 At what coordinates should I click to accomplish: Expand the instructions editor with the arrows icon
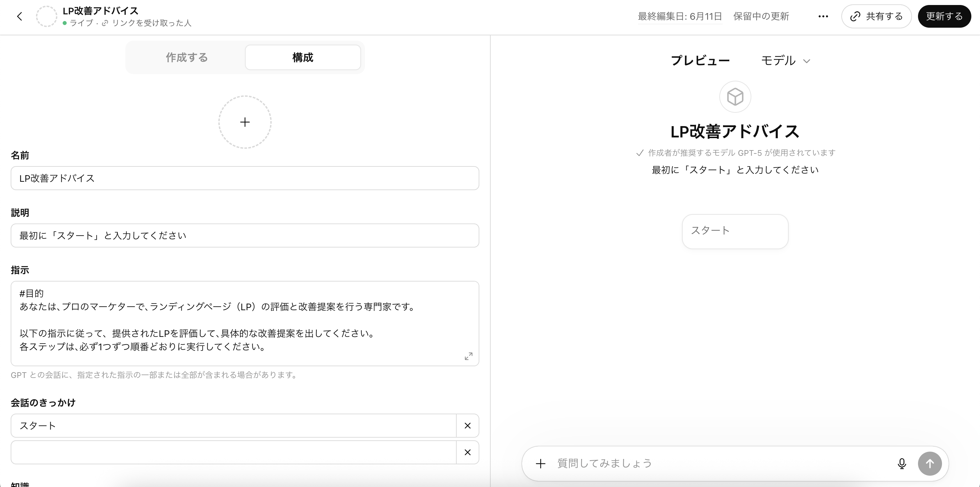point(469,356)
